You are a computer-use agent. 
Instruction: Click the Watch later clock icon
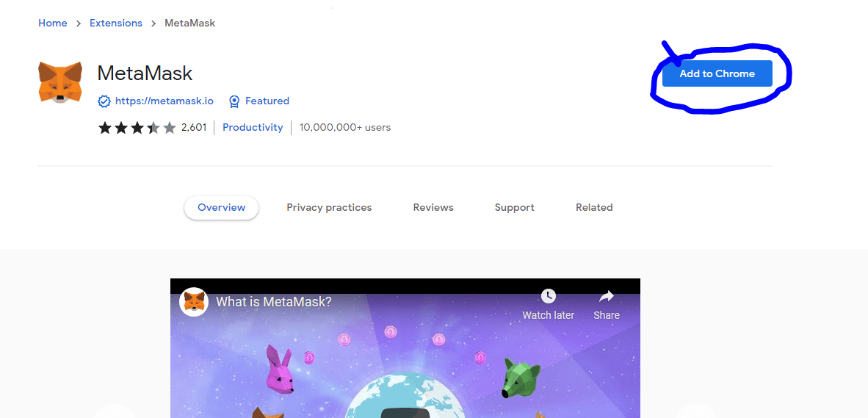(548, 295)
